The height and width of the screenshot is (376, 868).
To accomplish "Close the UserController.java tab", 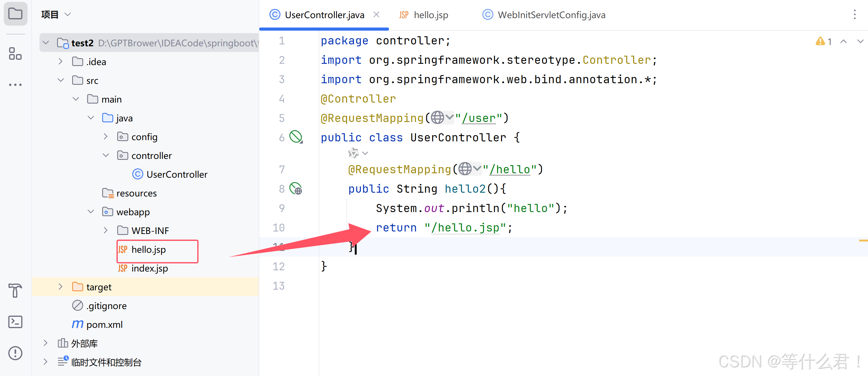I will [376, 14].
